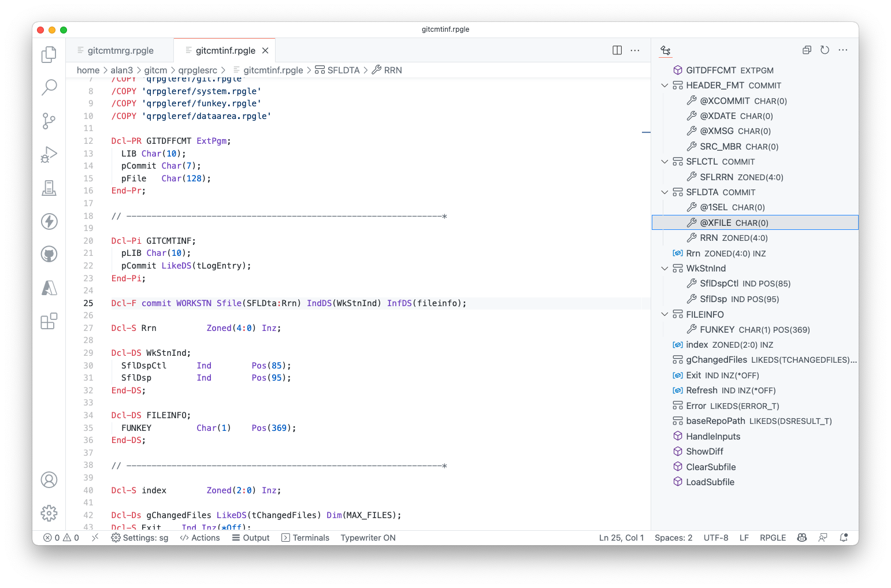Collapse the WkStnInd section in the outline
891x588 pixels.
point(664,268)
